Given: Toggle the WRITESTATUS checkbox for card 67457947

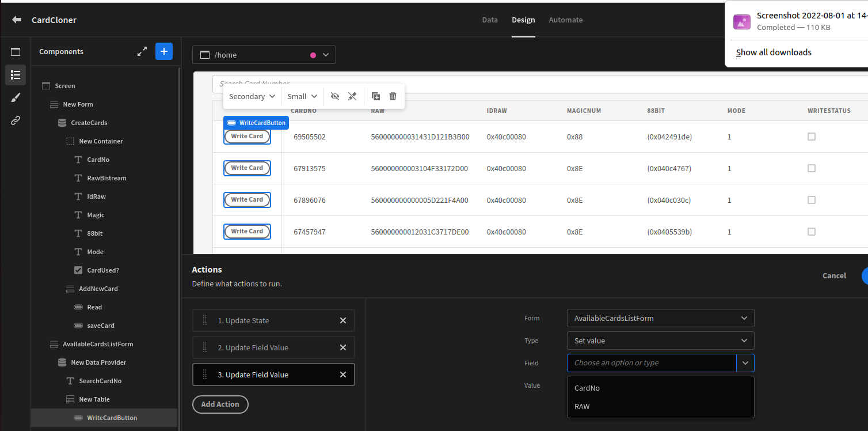Looking at the screenshot, I should pos(812,232).
